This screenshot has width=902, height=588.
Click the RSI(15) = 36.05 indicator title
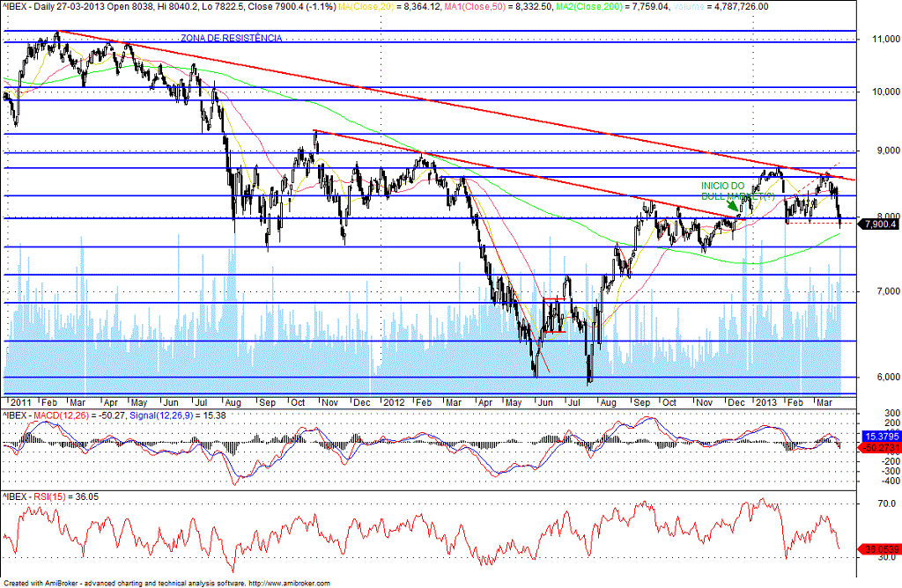[50, 496]
